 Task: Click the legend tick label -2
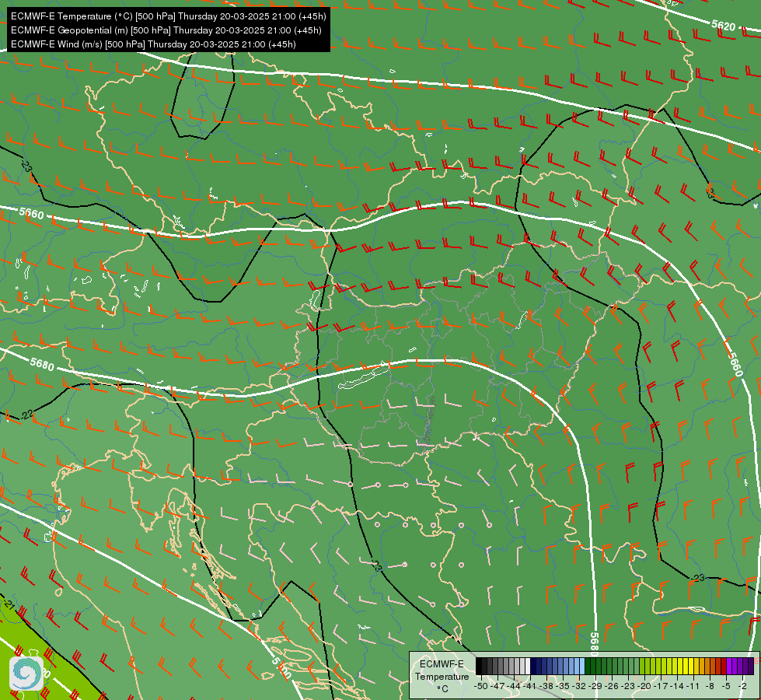click(x=742, y=687)
